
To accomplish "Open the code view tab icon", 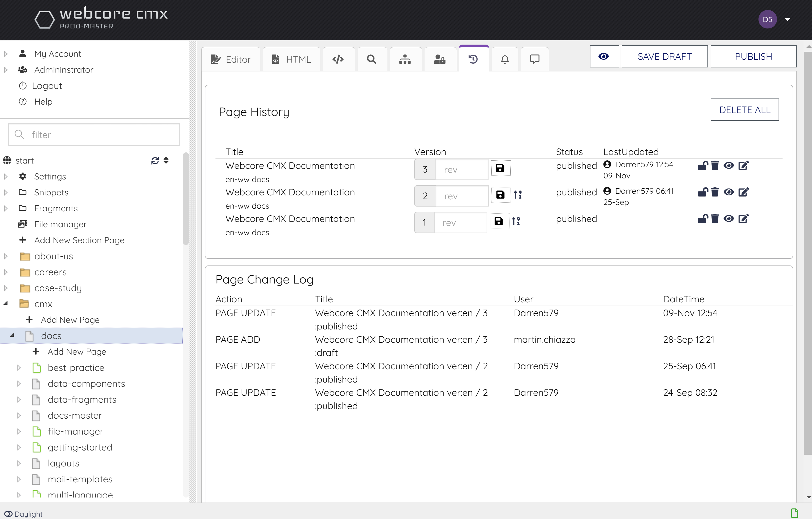I will pos(338,59).
